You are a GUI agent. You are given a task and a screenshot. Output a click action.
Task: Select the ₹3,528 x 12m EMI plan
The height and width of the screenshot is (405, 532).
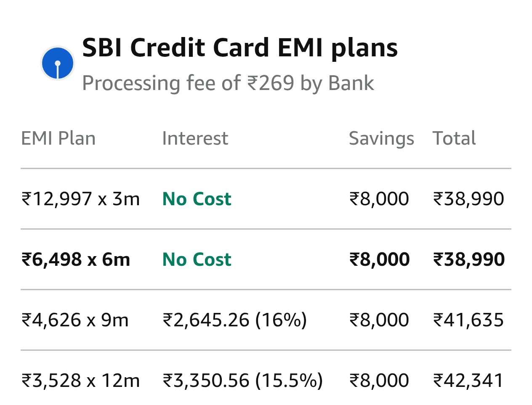(x=81, y=381)
